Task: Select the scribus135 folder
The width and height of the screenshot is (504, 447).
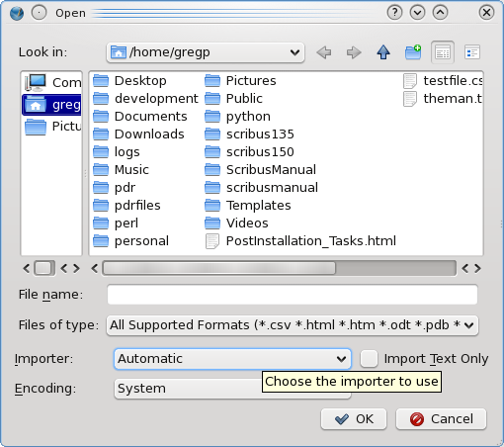Action: click(249, 134)
